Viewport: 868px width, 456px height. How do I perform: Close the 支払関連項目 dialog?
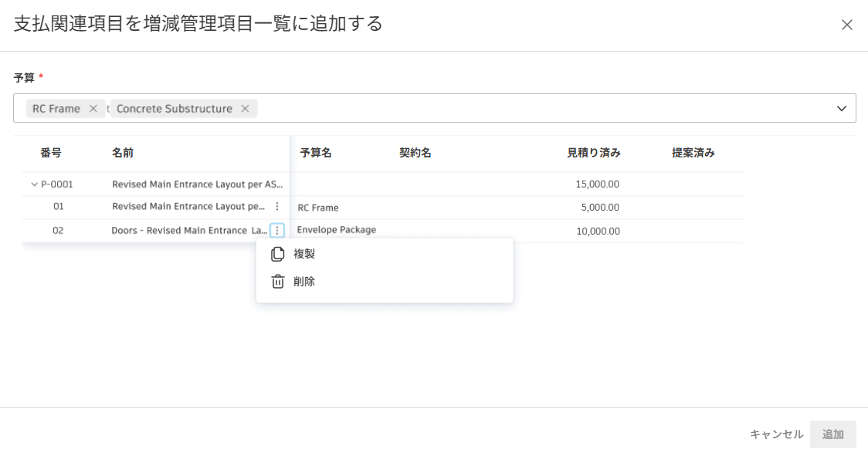click(848, 24)
